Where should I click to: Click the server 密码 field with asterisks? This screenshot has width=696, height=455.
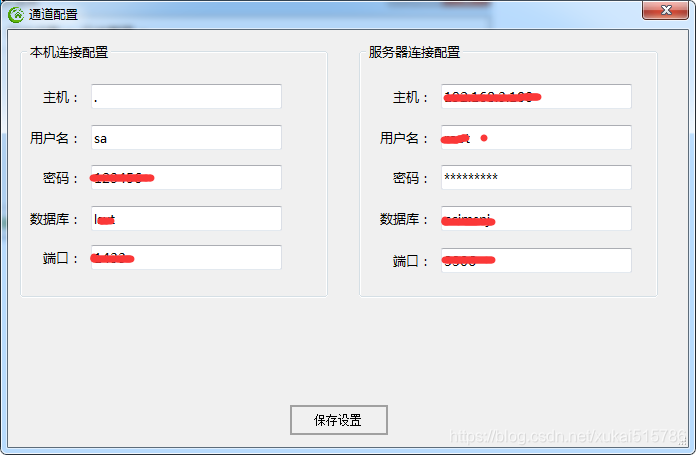(x=536, y=178)
